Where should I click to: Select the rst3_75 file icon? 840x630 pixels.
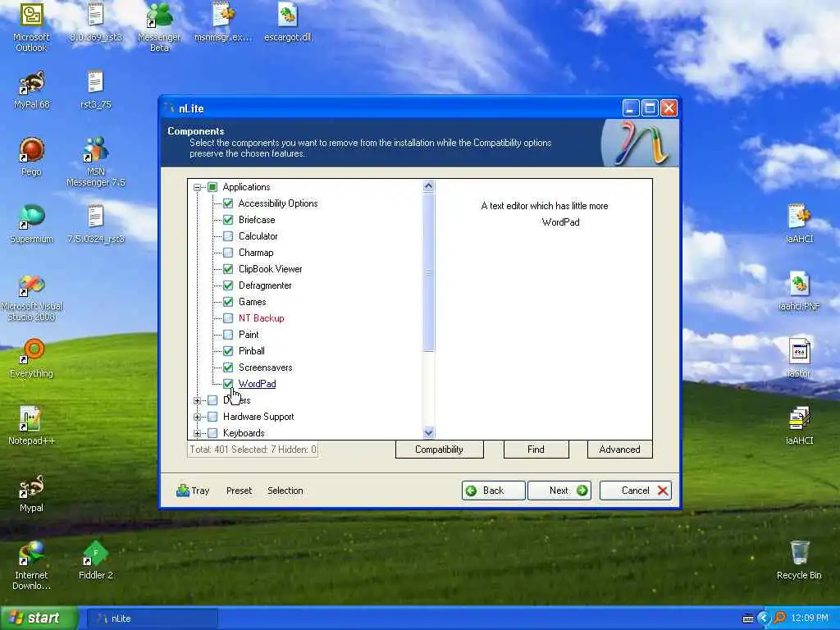(x=96, y=90)
